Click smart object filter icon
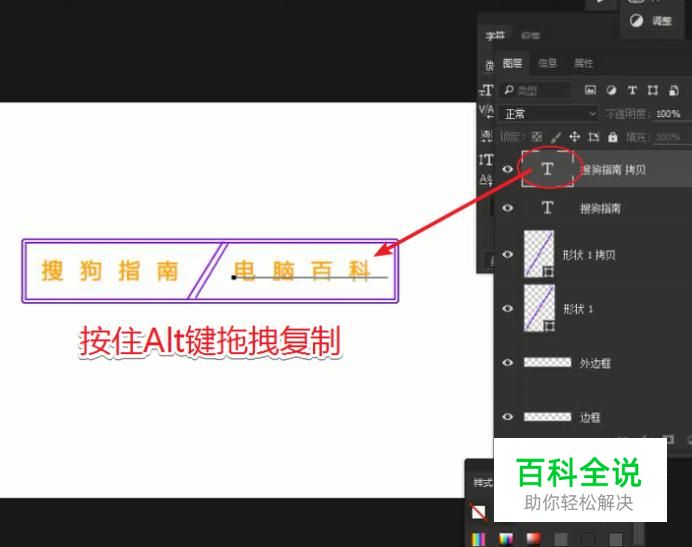 pyautogui.click(x=673, y=91)
